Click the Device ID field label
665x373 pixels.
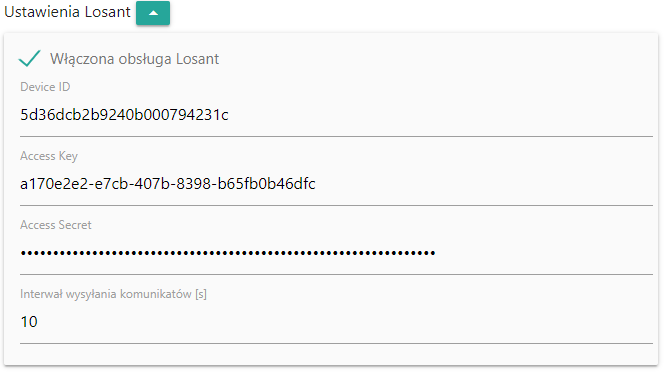[x=45, y=87]
